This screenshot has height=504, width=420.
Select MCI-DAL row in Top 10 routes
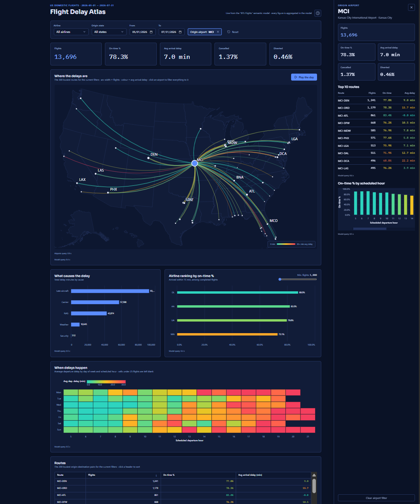pyautogui.click(x=376, y=153)
